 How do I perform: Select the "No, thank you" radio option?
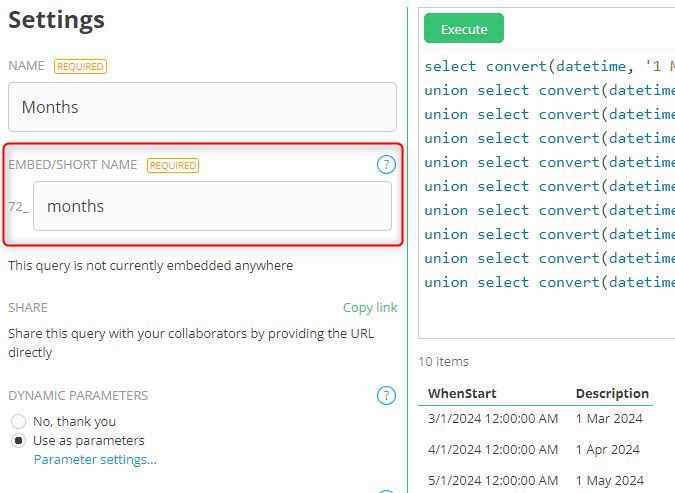(18, 421)
